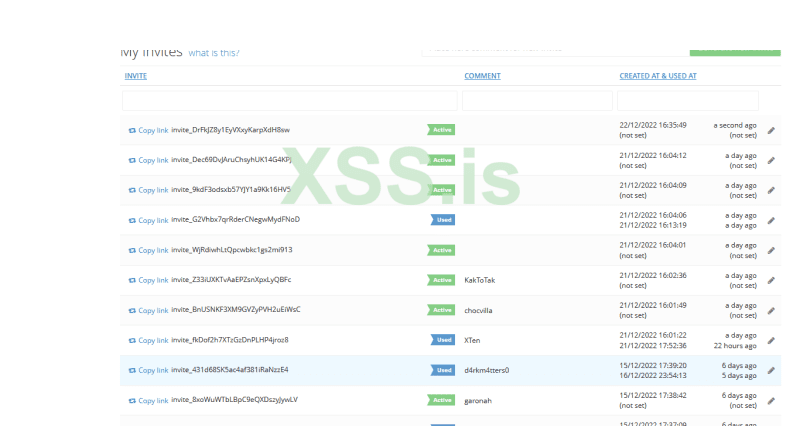
Task: Edit the invite created at 16:04:01
Action: click(x=771, y=250)
